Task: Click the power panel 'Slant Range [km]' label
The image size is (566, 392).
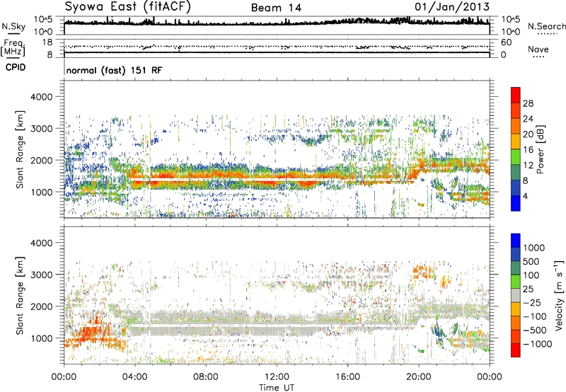Action: click(20, 149)
